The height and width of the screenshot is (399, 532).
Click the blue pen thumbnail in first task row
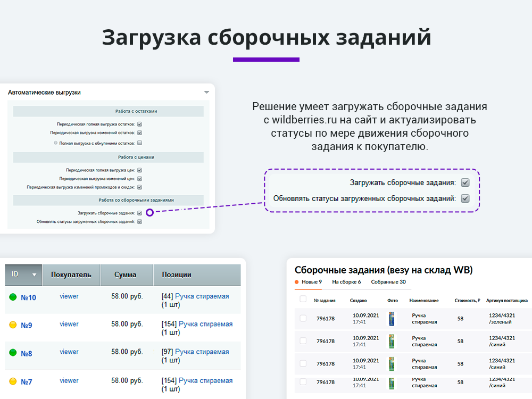(391, 319)
